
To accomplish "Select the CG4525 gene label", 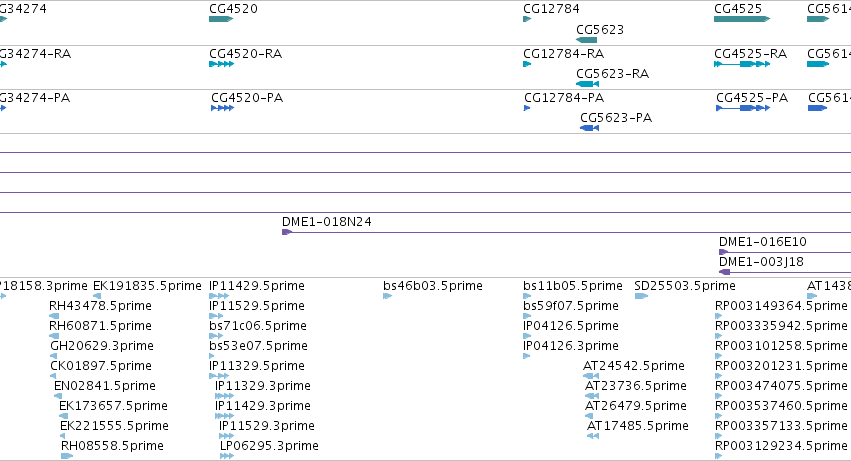I will [738, 9].
